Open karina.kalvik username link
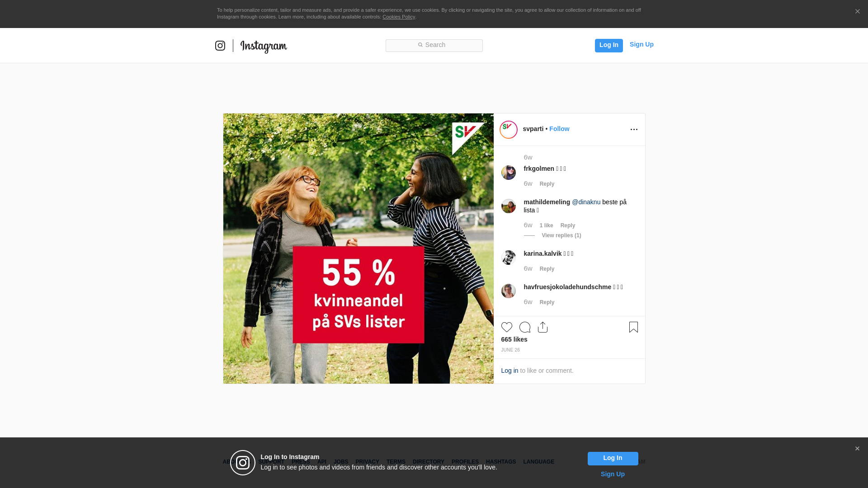Image resolution: width=868 pixels, height=488 pixels. click(542, 253)
